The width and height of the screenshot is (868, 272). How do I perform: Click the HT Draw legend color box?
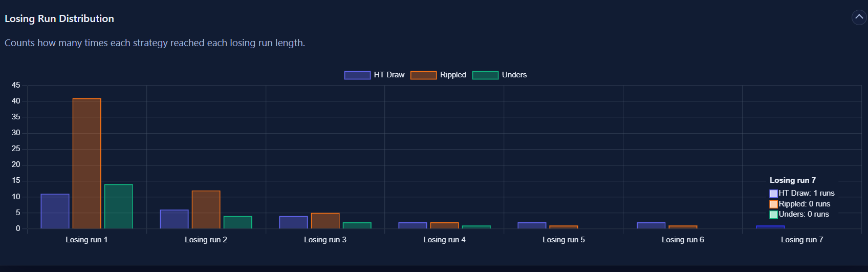coord(357,75)
